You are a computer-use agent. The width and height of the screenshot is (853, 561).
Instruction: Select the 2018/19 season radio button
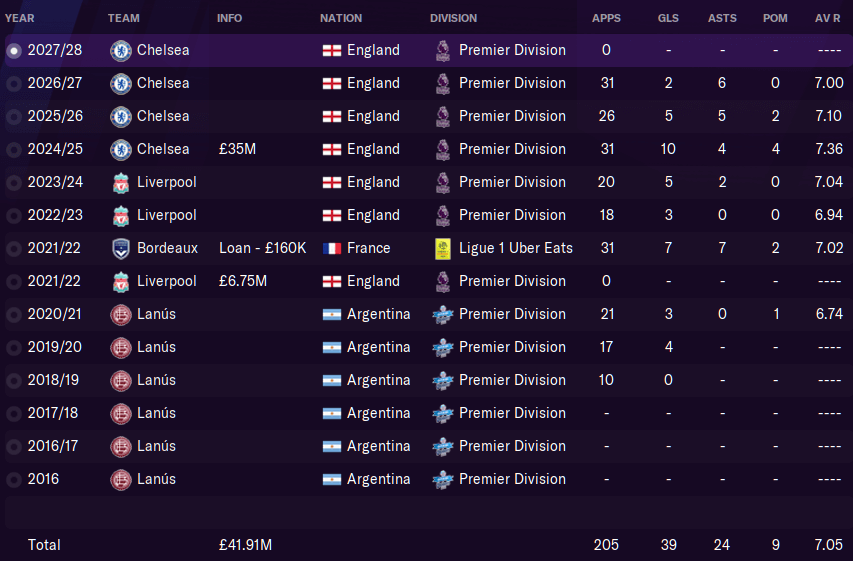pyautogui.click(x=14, y=381)
